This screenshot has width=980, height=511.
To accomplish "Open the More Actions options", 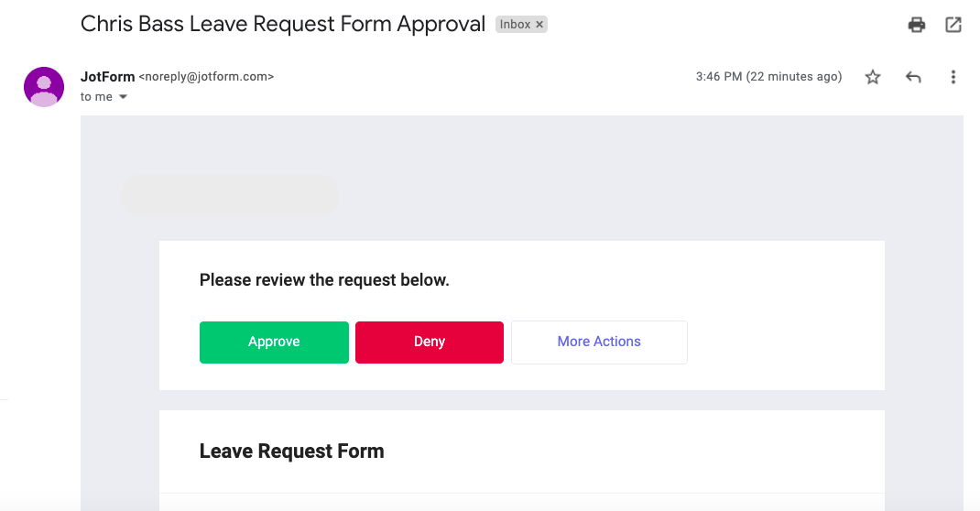I will click(x=599, y=342).
